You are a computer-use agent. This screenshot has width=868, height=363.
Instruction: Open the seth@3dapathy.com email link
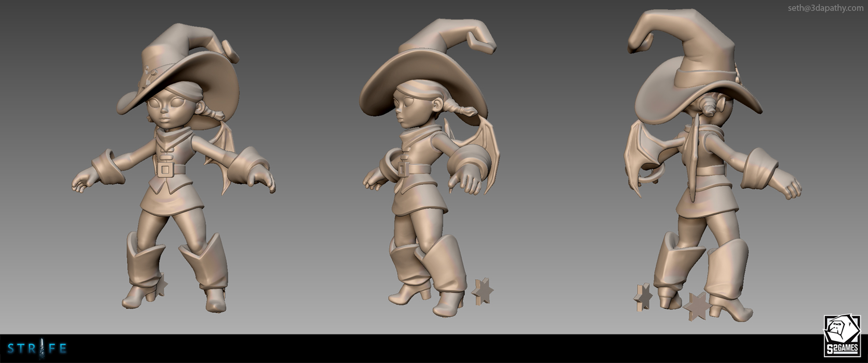coord(825,8)
